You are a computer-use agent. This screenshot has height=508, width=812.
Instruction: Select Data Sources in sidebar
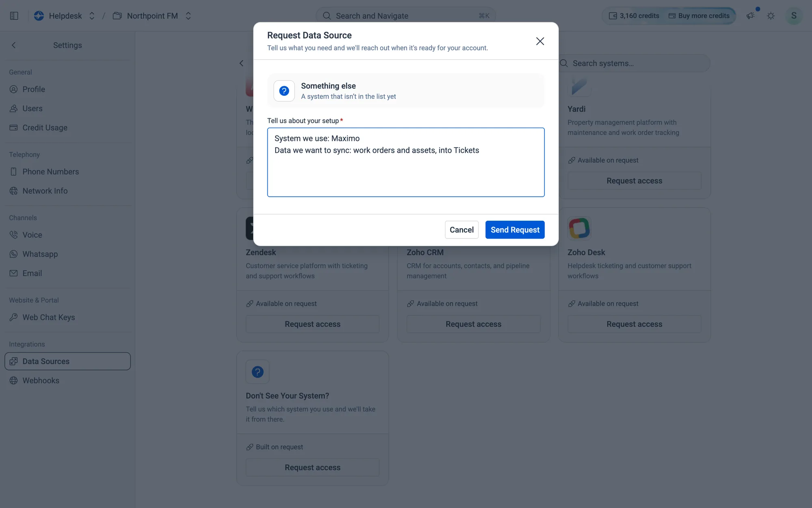[x=68, y=361]
